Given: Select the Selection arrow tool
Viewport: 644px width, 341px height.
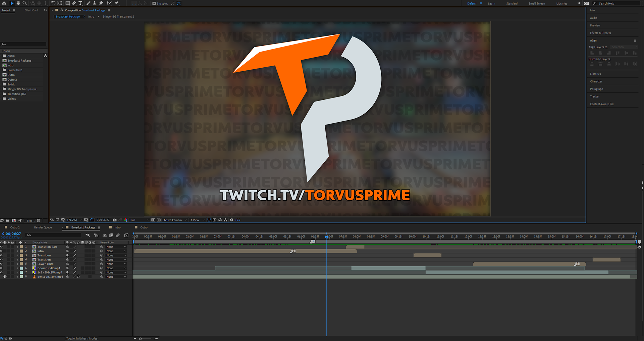Looking at the screenshot, I should (12, 3).
